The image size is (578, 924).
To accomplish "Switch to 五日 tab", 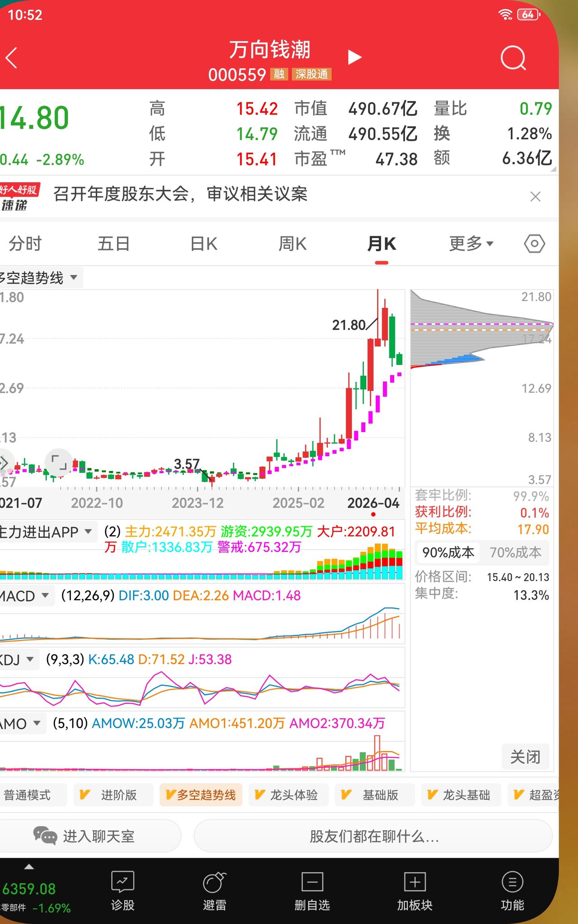I will (114, 244).
